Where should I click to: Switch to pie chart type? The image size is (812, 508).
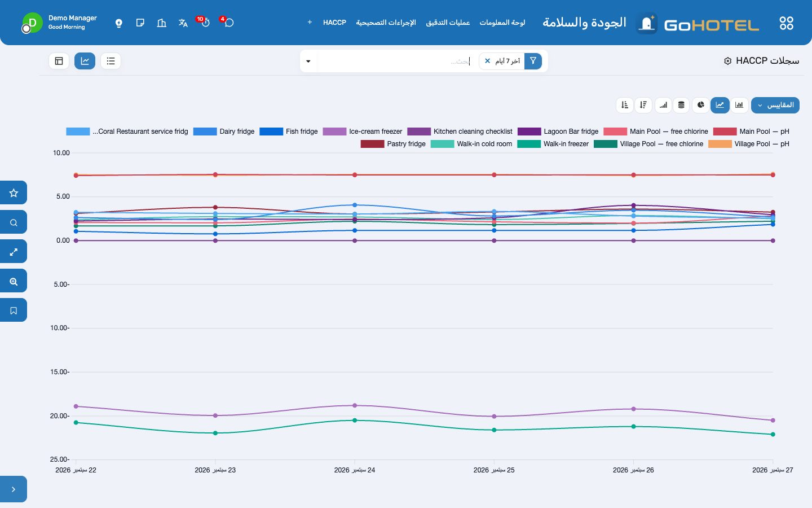(x=700, y=105)
